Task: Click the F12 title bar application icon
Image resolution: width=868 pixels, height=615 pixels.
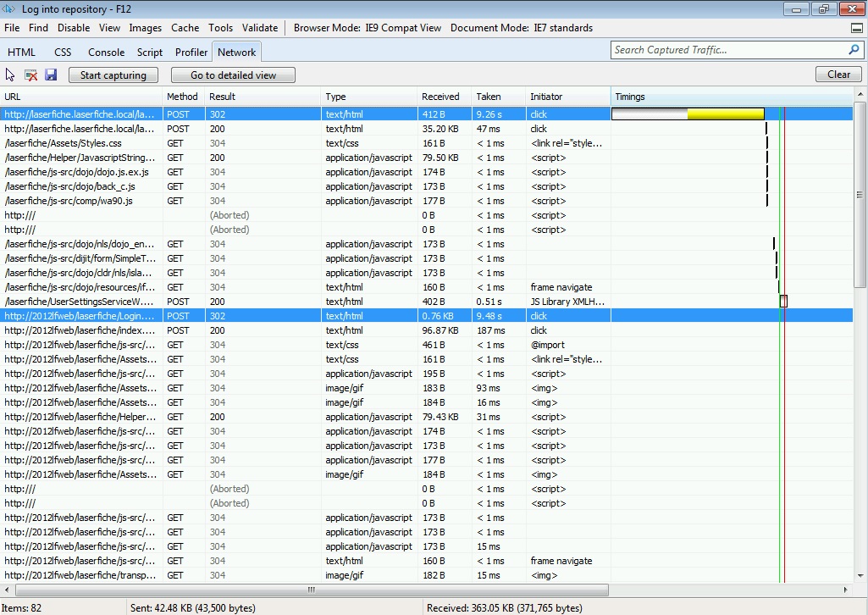Action: (10, 8)
